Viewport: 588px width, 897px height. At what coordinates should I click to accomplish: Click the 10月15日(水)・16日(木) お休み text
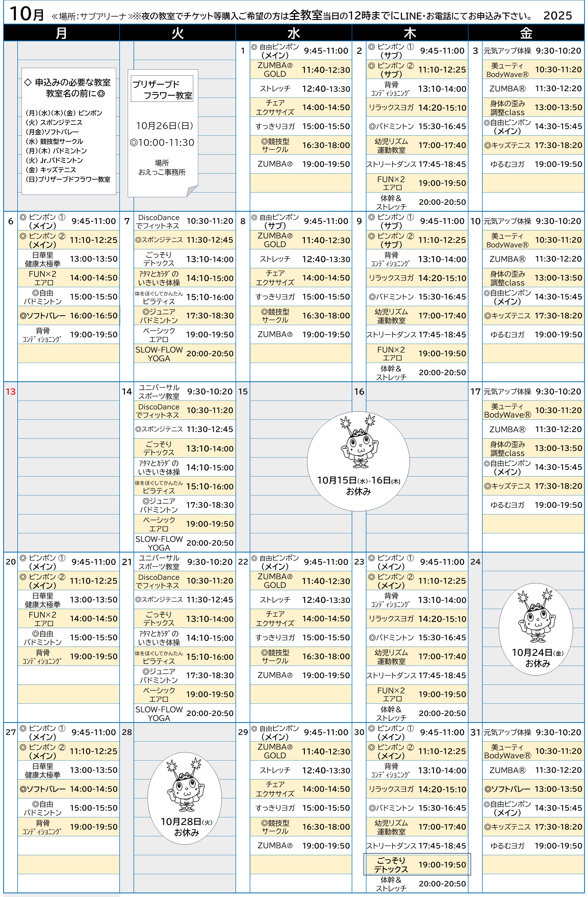click(x=358, y=485)
